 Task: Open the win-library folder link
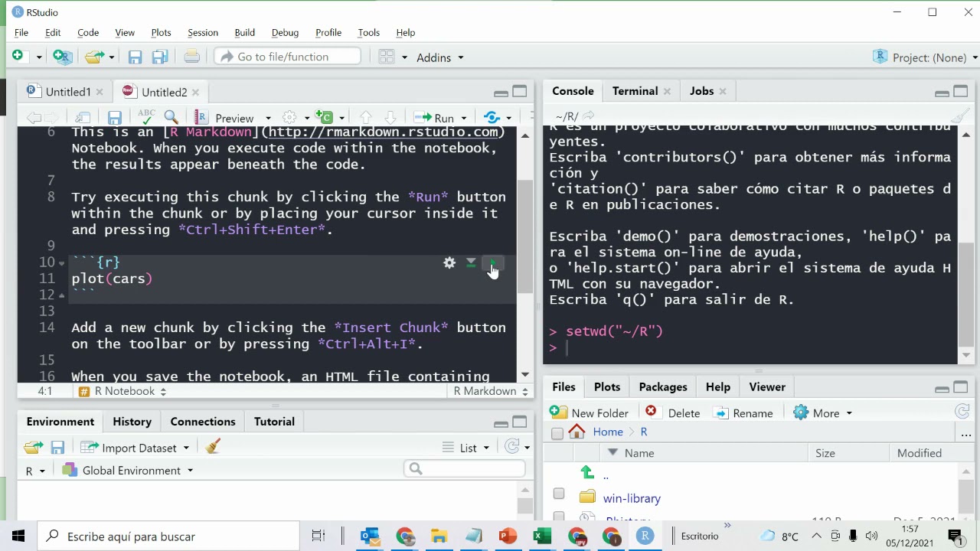632,498
